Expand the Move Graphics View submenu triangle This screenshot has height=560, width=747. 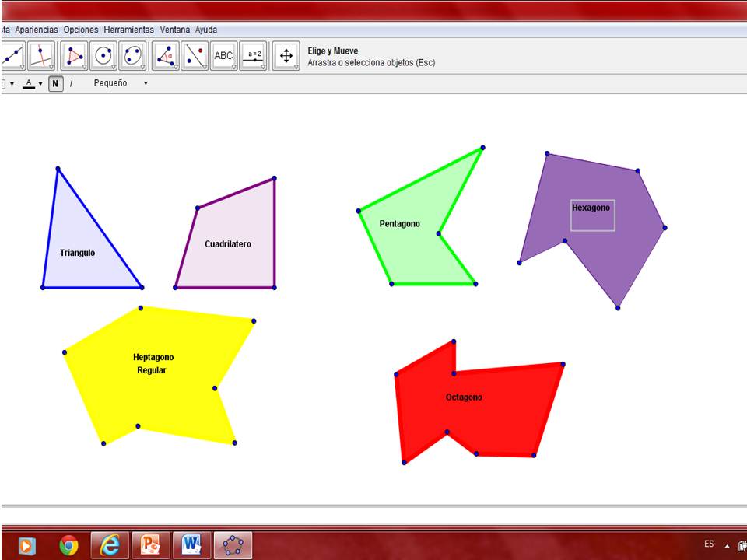pos(296,67)
